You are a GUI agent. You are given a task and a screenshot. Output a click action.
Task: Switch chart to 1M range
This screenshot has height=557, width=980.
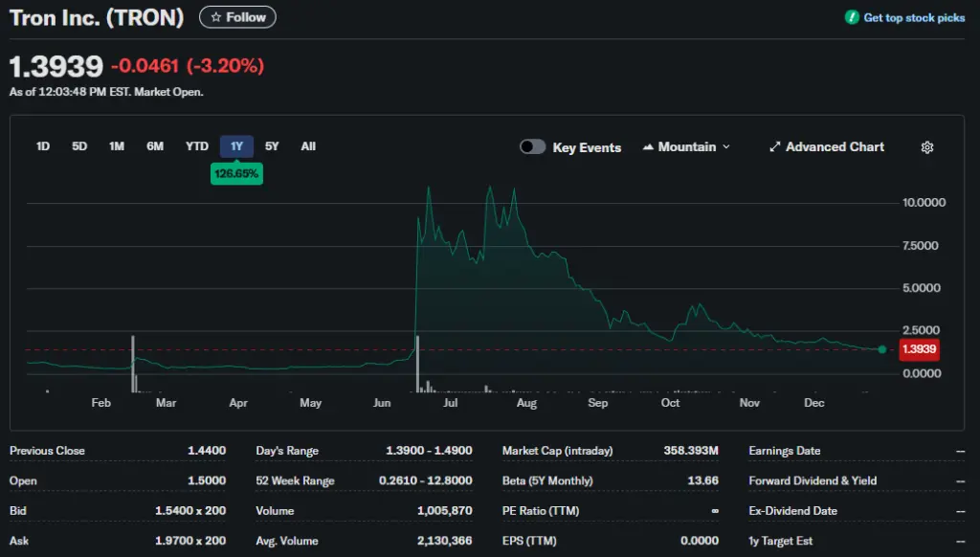(x=117, y=146)
